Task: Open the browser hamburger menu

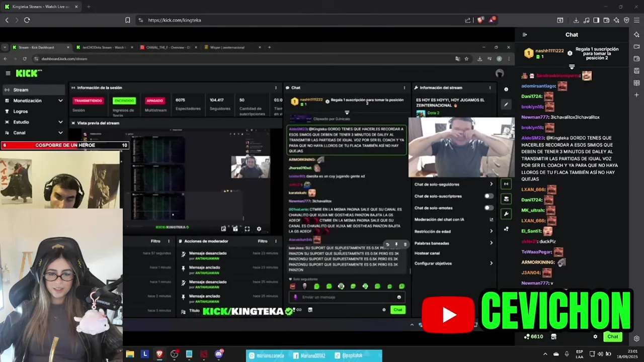Action: tap(636, 20)
